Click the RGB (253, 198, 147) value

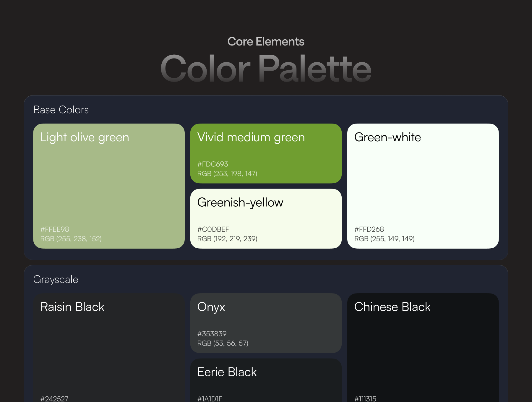pyautogui.click(x=227, y=174)
